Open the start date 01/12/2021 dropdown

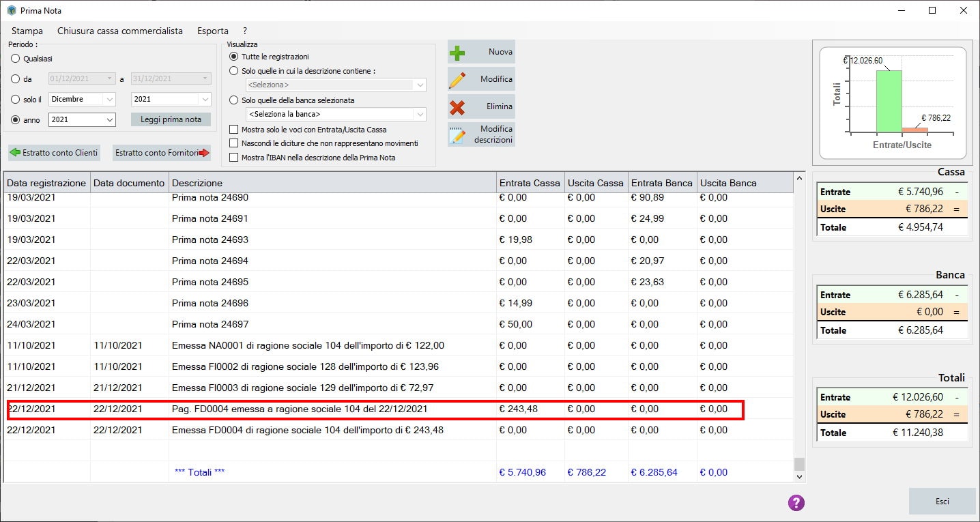[110, 78]
